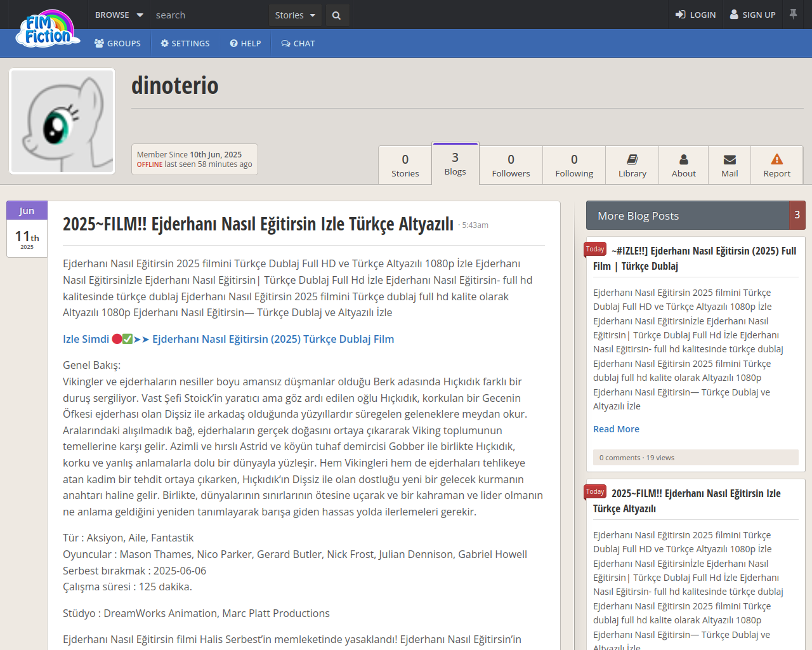Click the Today tag on ~#IZLE!!] post

[x=595, y=249]
